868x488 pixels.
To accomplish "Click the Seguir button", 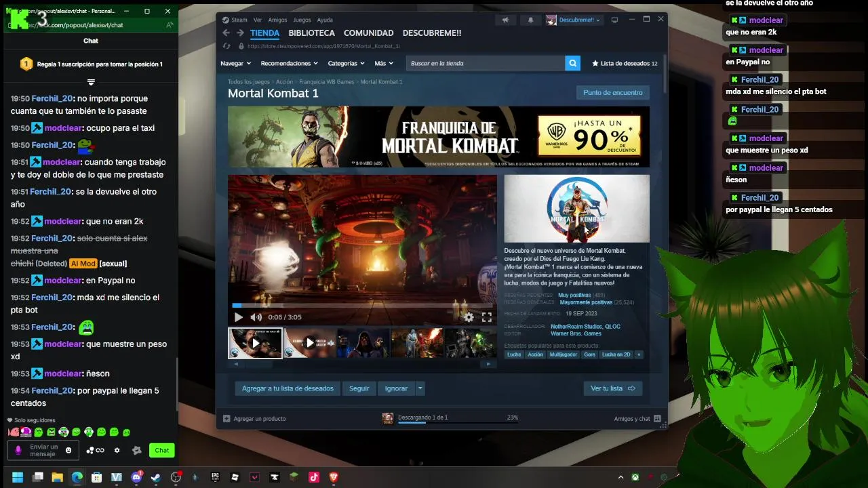I will click(x=359, y=388).
